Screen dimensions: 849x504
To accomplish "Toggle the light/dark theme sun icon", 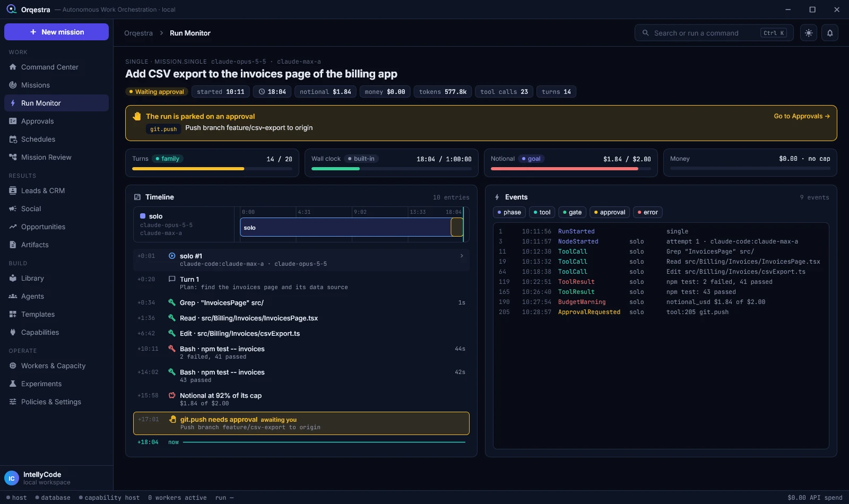I will point(809,33).
